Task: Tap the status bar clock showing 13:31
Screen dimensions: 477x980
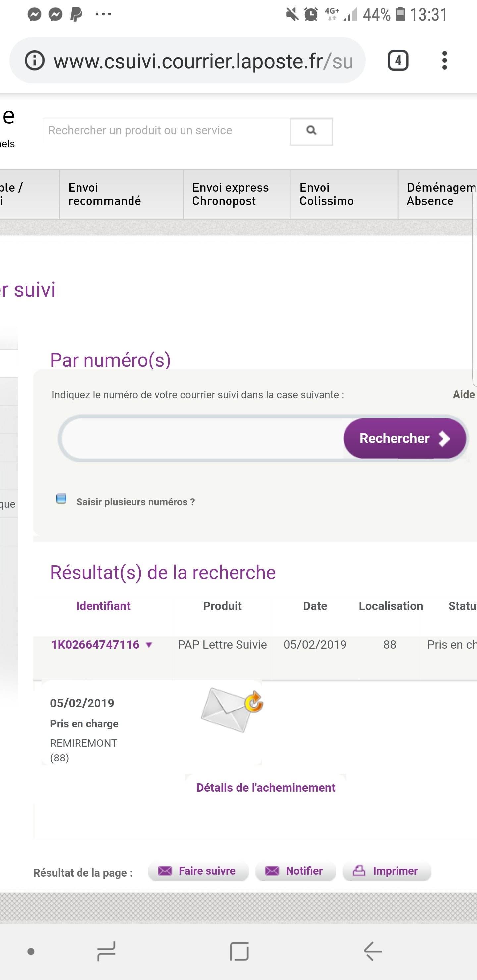Action: click(x=429, y=15)
